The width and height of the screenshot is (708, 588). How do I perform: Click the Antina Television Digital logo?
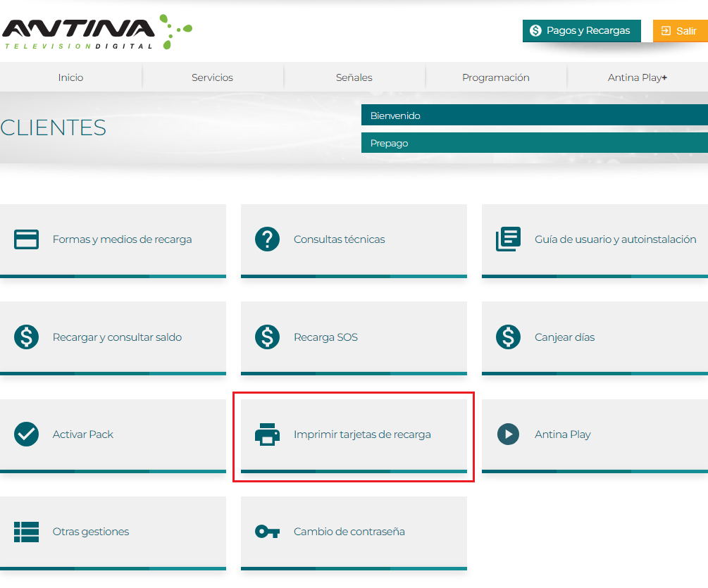95,32
